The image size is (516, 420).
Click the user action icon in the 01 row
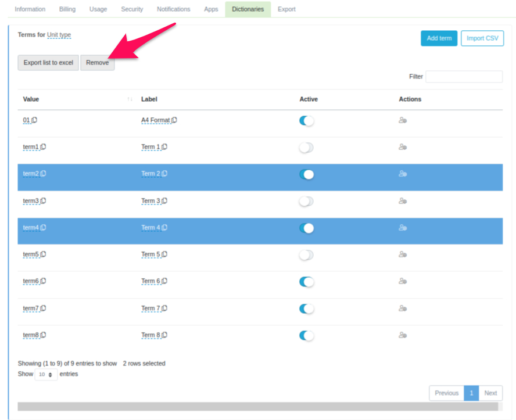pyautogui.click(x=402, y=120)
